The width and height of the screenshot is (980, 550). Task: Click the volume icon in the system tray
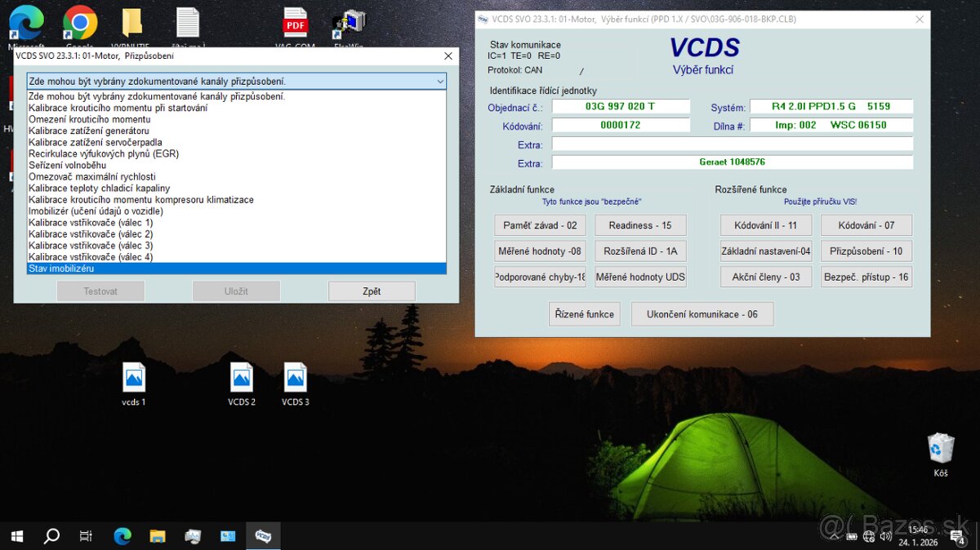(x=887, y=536)
